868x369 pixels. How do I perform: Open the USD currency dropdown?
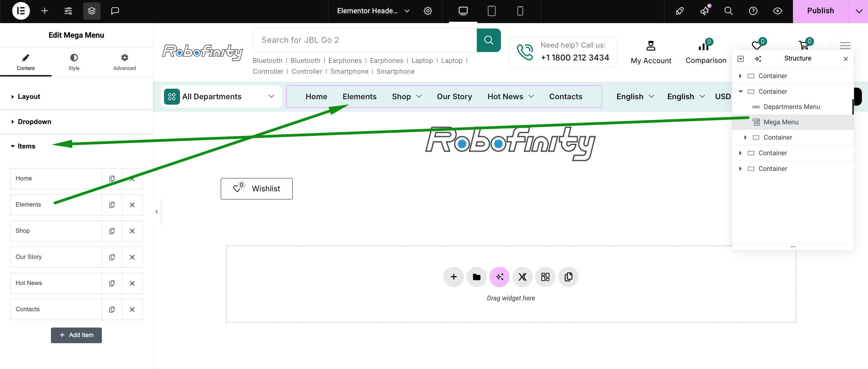(723, 97)
